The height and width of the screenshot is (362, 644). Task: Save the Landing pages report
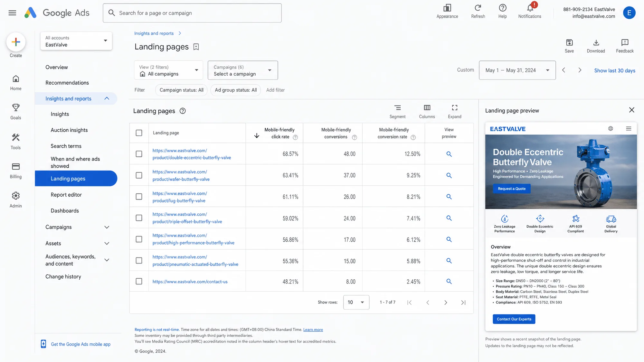[569, 46]
